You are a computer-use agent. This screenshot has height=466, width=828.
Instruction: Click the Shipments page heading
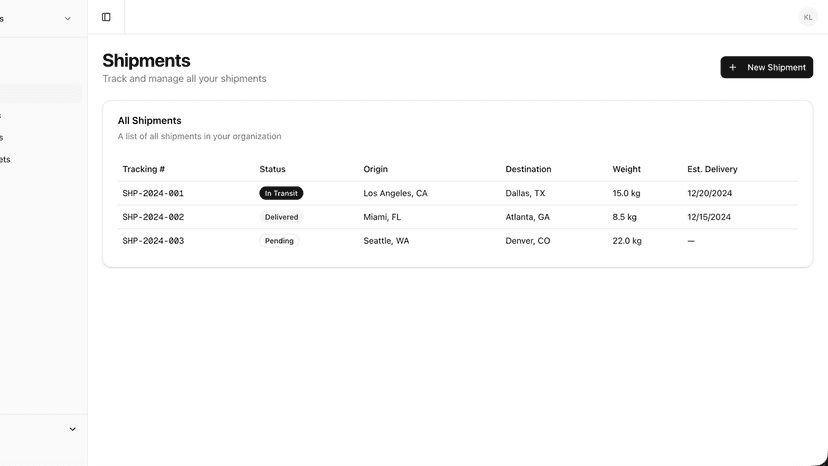click(146, 61)
